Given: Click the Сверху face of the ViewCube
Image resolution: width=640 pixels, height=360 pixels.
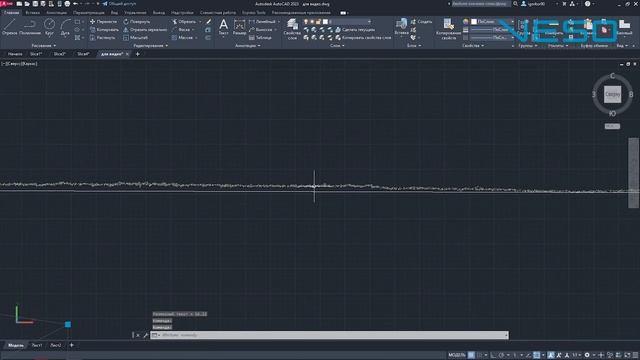Looking at the screenshot, I should (x=612, y=94).
